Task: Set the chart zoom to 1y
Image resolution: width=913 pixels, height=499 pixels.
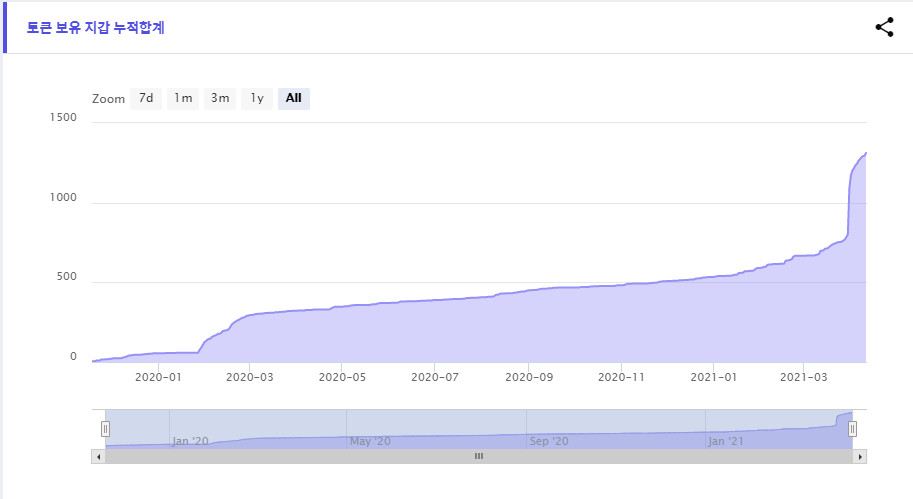Action: (x=257, y=98)
